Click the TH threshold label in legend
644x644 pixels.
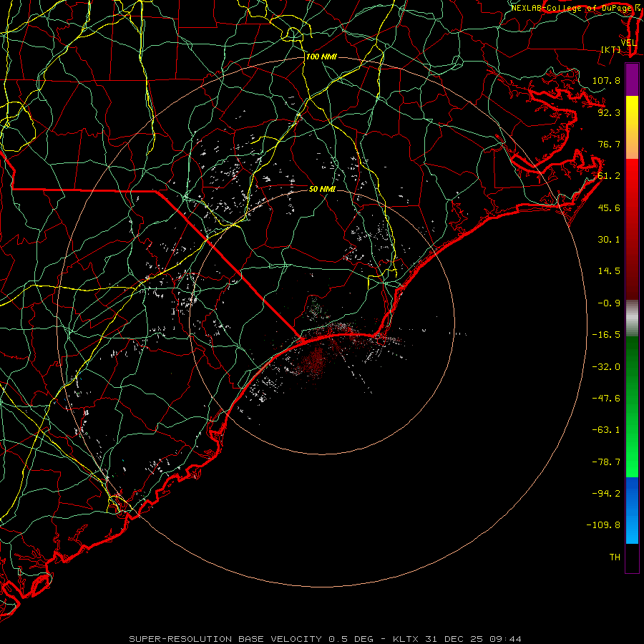(615, 557)
